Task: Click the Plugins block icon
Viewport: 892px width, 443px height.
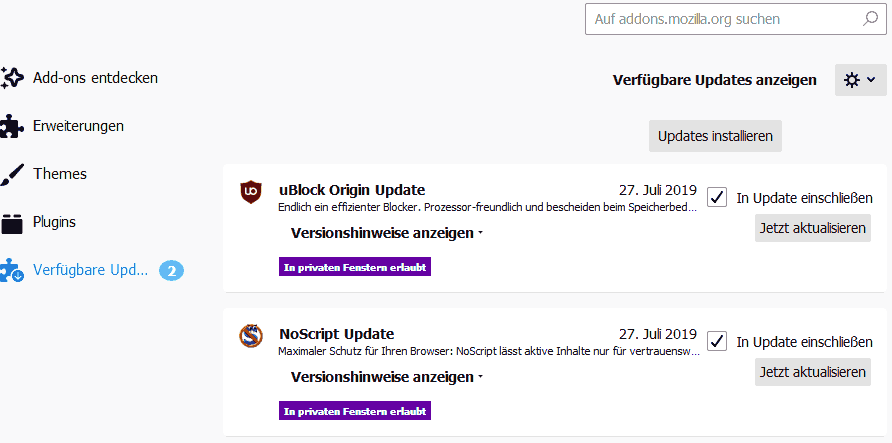Action: click(12, 223)
